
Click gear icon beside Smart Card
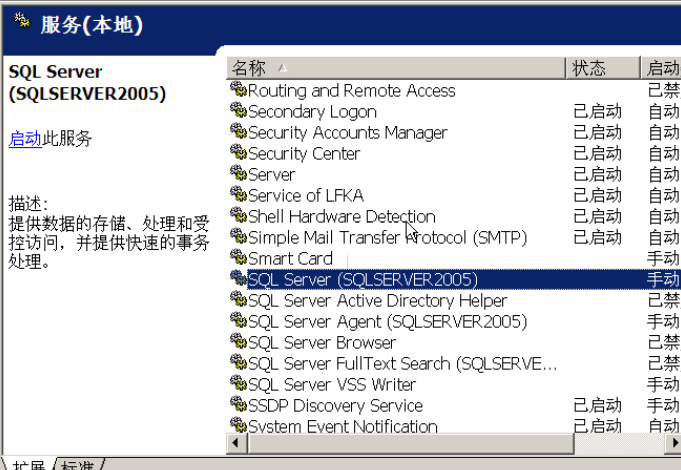238,257
